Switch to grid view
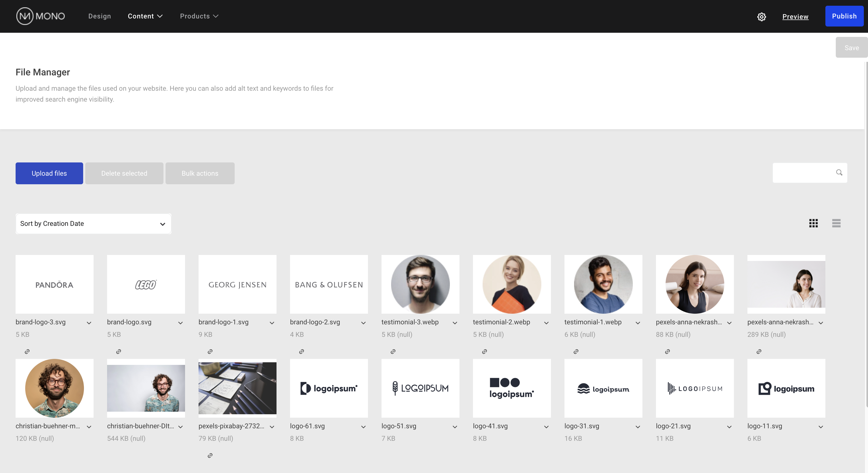The image size is (868, 473). pyautogui.click(x=813, y=223)
